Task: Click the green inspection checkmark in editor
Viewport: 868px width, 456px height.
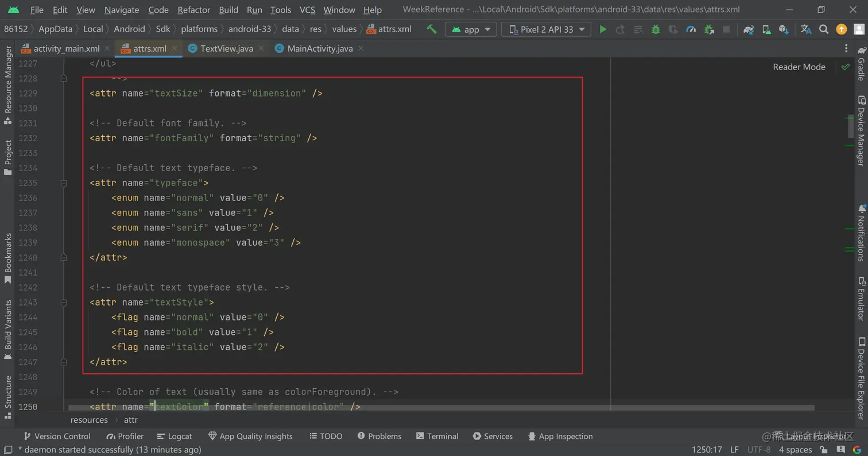Action: 845,67
